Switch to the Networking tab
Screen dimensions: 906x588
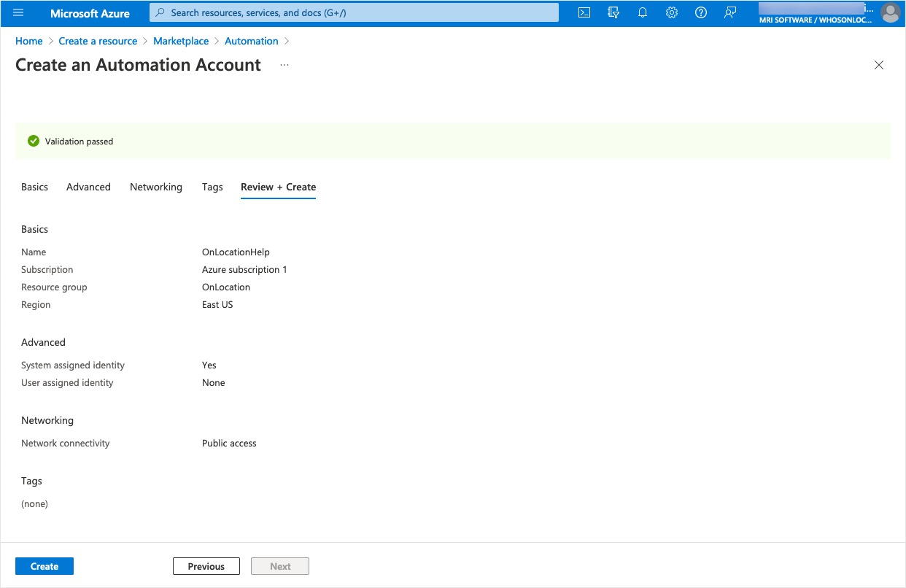coord(156,187)
